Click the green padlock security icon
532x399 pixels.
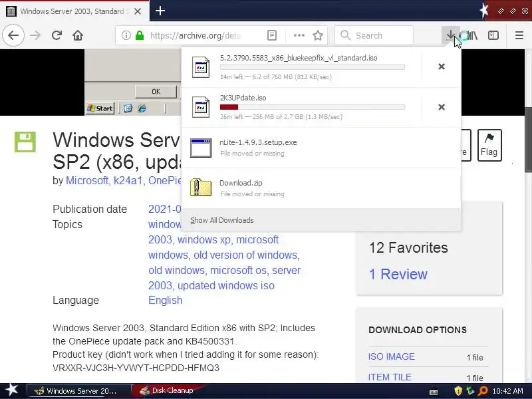coord(140,35)
